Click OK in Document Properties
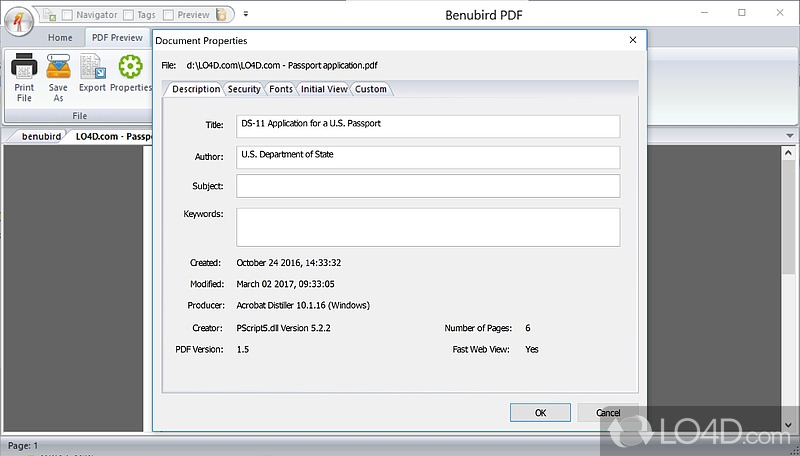 coord(540,413)
